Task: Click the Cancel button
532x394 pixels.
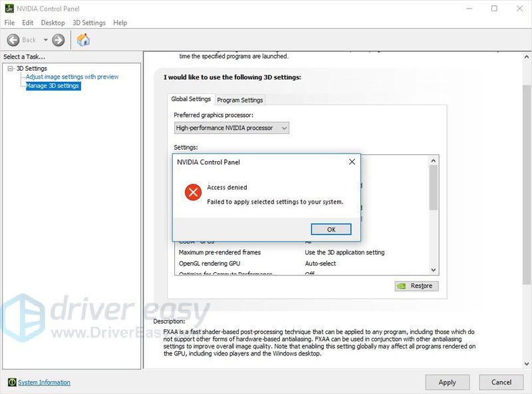Action: pos(501,383)
